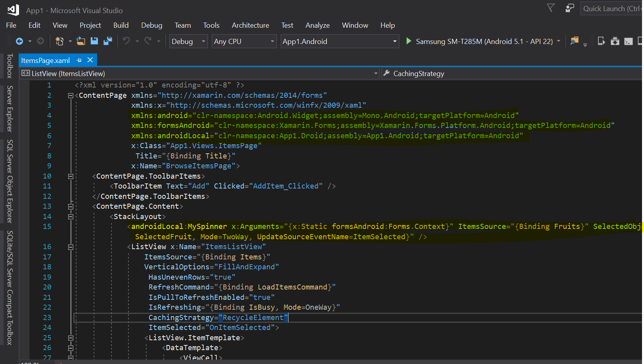The height and width of the screenshot is (364, 644).
Task: Click the send feedback icon near Quick Launch
Action: pos(569,8)
